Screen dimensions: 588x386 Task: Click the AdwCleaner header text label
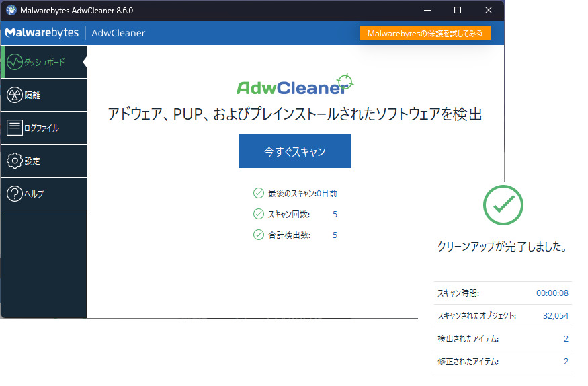click(x=118, y=33)
